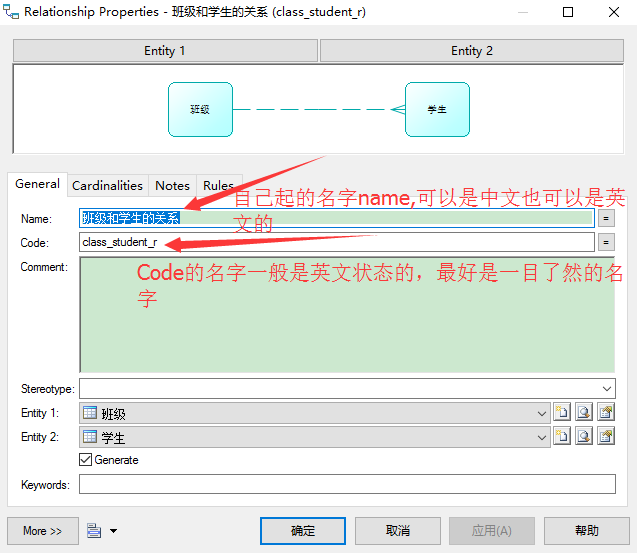Open the Entity 1 combo box showing 班级

pyautogui.click(x=315, y=413)
